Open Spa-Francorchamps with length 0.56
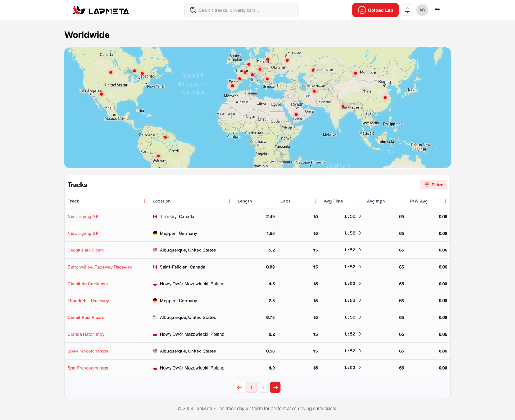This screenshot has width=515, height=420. click(88, 351)
